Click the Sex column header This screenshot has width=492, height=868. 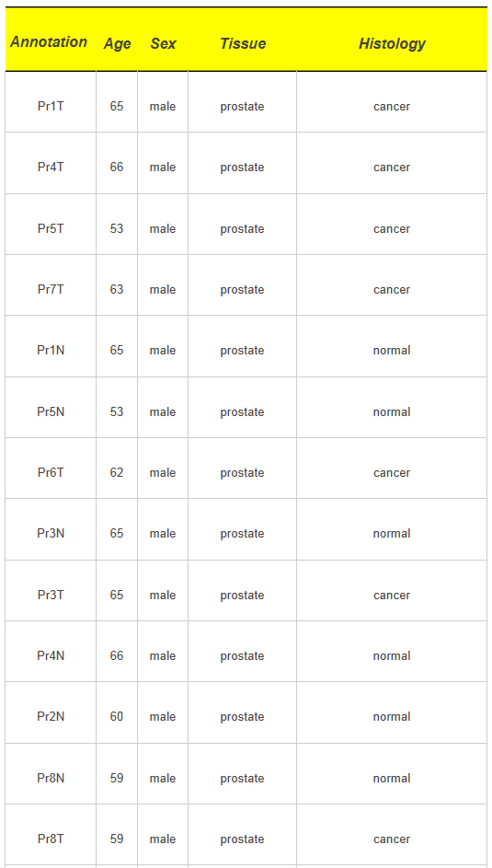[x=163, y=44]
